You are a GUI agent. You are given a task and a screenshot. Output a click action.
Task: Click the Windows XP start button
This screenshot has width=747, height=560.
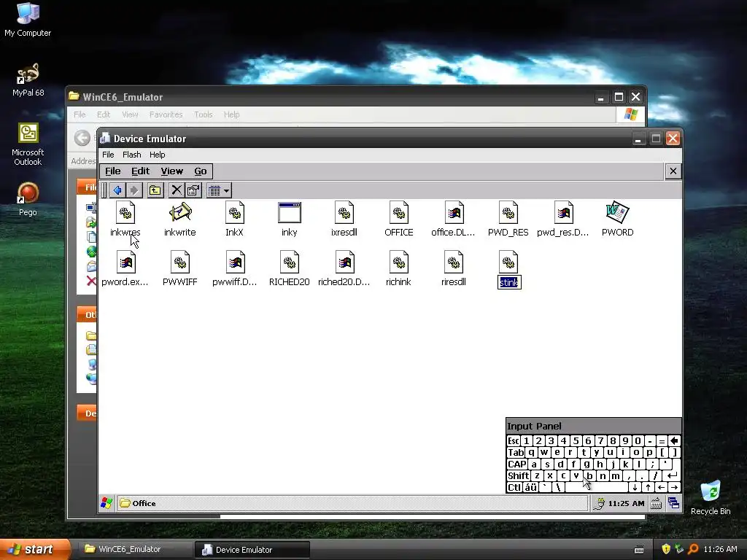click(x=35, y=550)
